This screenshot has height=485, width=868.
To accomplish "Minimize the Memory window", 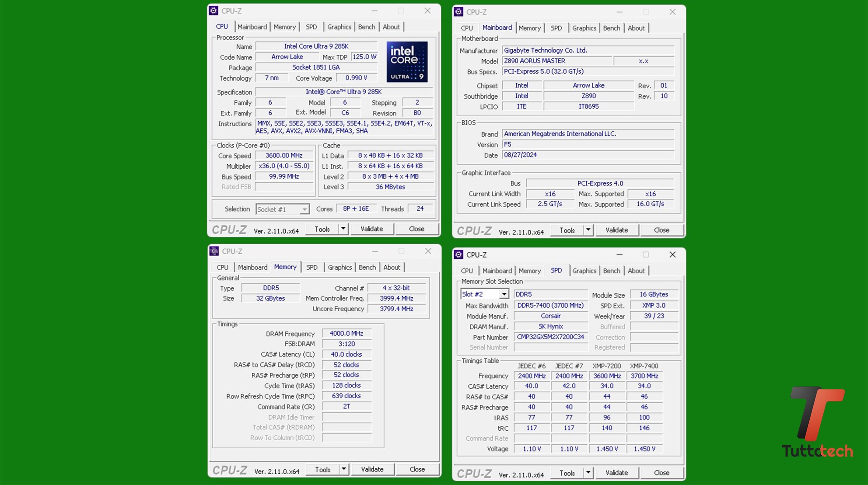I will (375, 251).
